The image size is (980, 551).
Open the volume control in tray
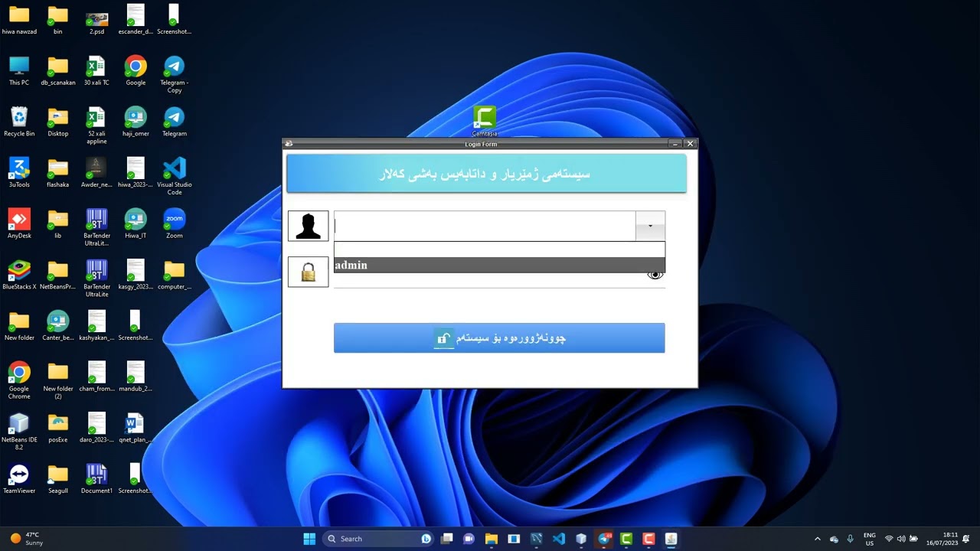901,539
